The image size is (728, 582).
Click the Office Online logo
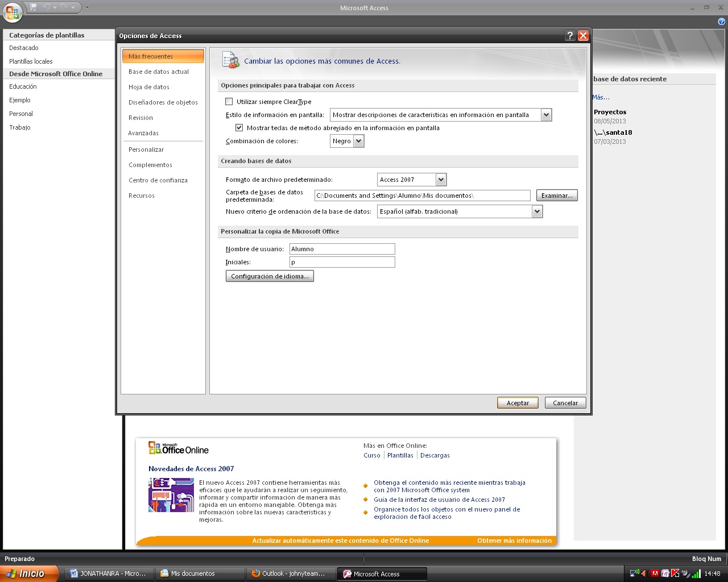click(179, 448)
